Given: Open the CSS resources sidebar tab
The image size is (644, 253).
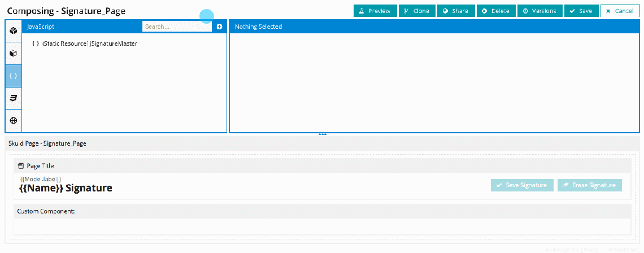Looking at the screenshot, I should pos(13,98).
